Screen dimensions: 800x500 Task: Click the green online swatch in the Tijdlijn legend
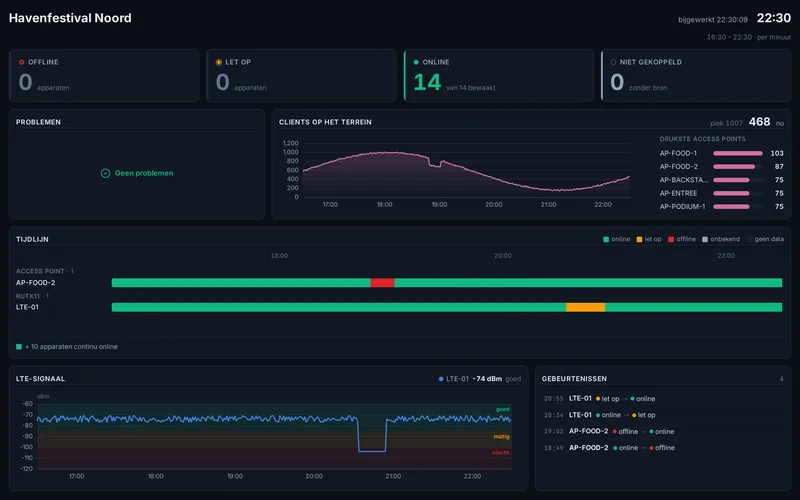[606, 239]
